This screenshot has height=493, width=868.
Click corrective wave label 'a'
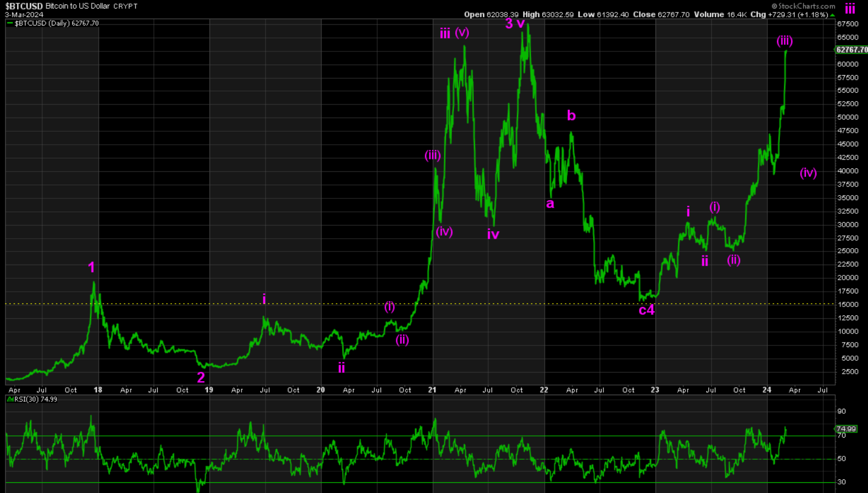click(x=550, y=204)
